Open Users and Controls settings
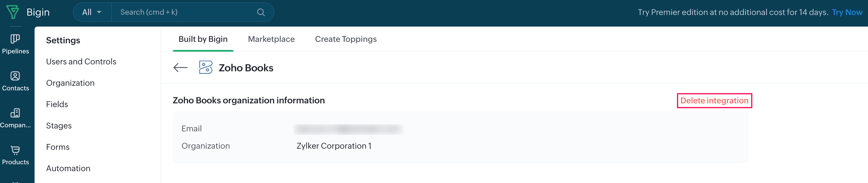868x183 pixels. [x=81, y=61]
